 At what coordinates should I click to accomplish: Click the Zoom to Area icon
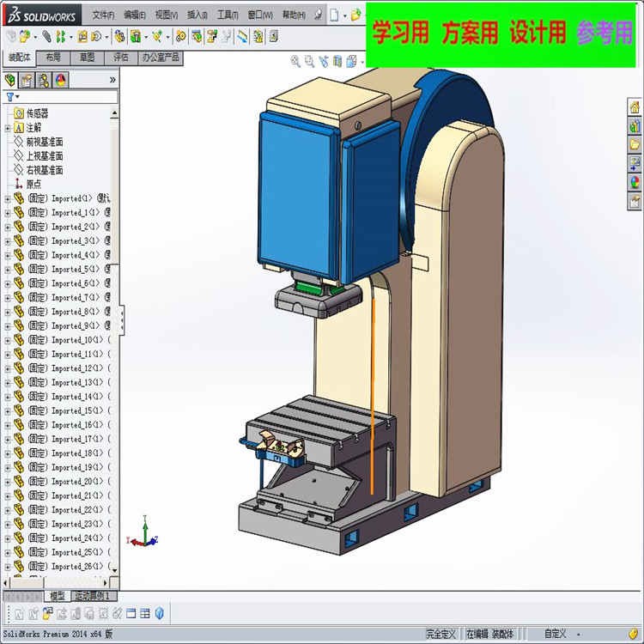(x=310, y=62)
